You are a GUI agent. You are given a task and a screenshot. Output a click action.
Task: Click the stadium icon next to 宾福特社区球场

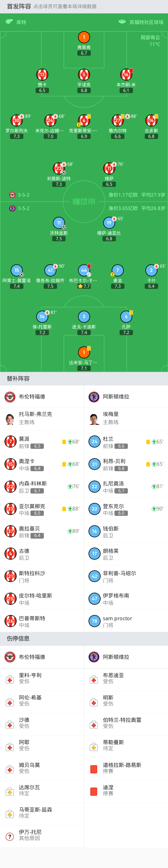122,22
